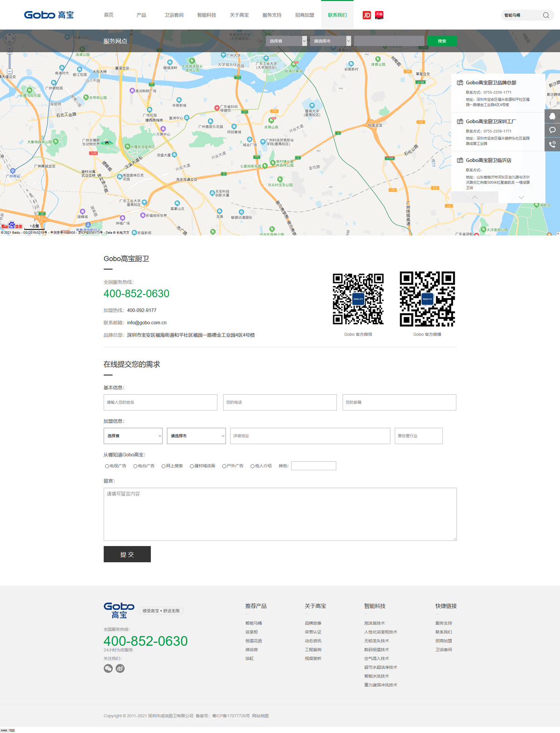Open the JD store icon in header
Screen dimensions: 560x733
click(367, 15)
